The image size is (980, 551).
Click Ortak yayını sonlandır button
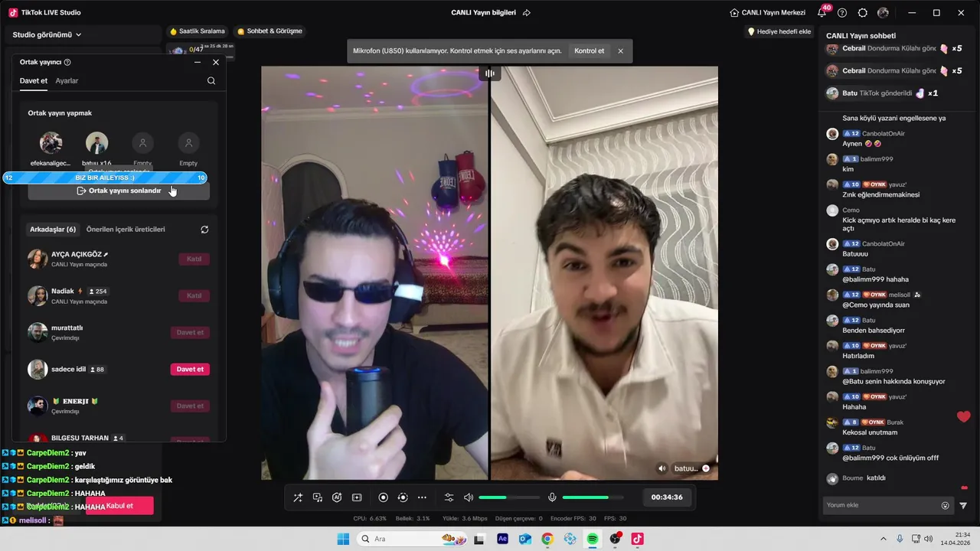coord(119,191)
